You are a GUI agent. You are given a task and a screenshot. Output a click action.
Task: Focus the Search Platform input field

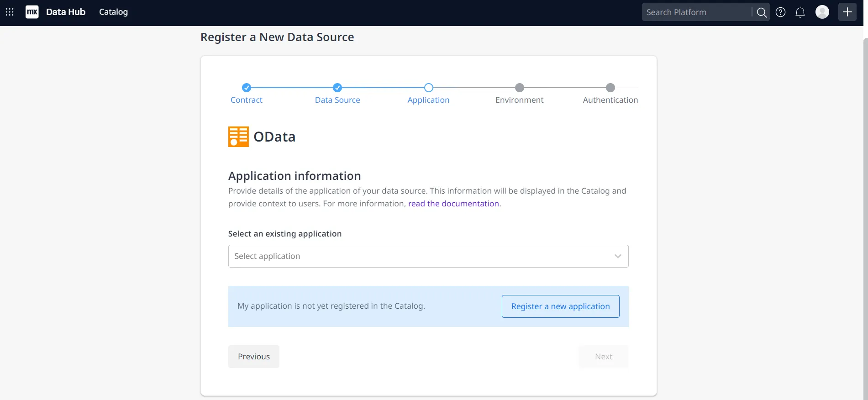pos(696,12)
